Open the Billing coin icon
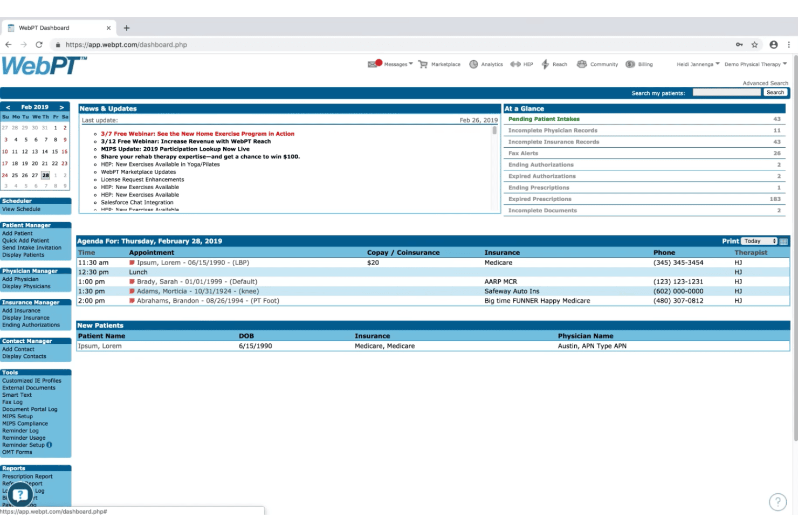 coord(630,64)
